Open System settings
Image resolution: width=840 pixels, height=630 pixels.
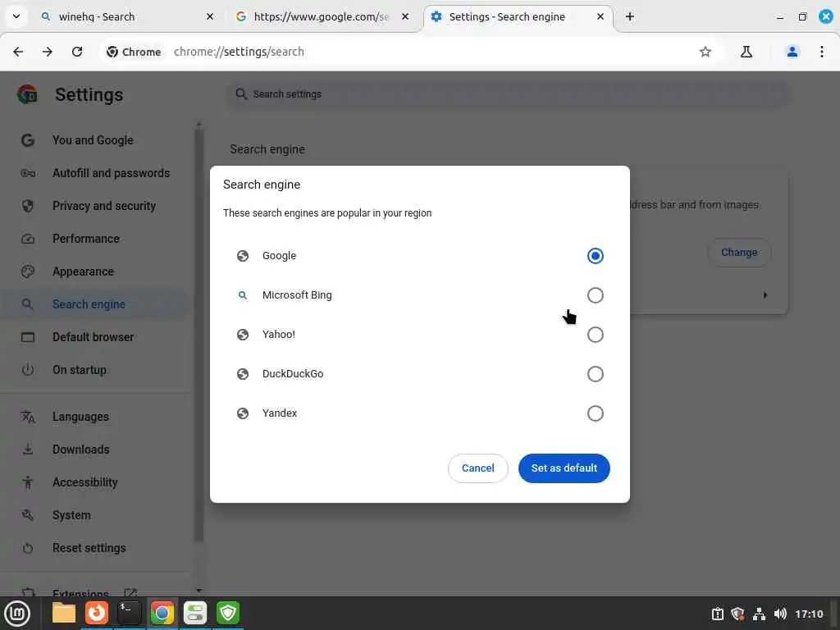pyautogui.click(x=71, y=515)
